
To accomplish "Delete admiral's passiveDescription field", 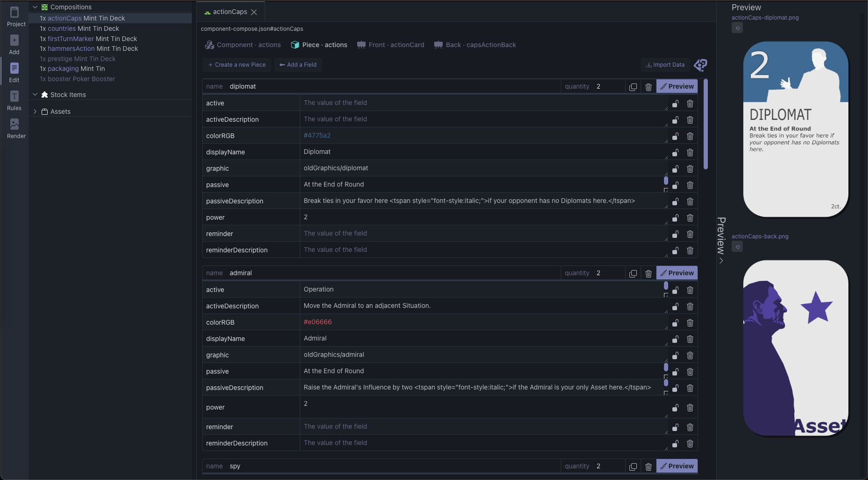I will coord(690,388).
